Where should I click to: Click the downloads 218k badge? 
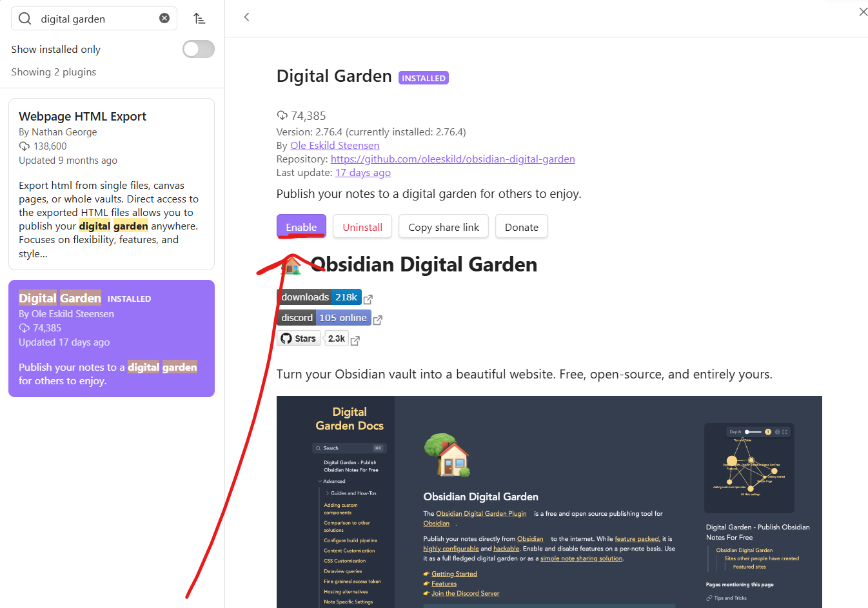(319, 297)
